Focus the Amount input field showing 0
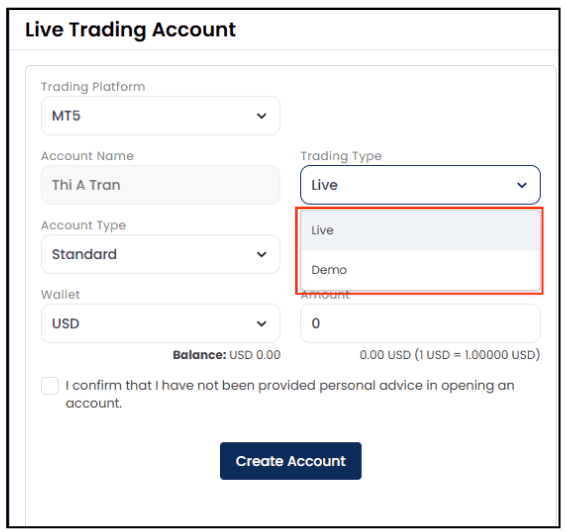Viewport: 567px width, 532px height. (x=420, y=323)
